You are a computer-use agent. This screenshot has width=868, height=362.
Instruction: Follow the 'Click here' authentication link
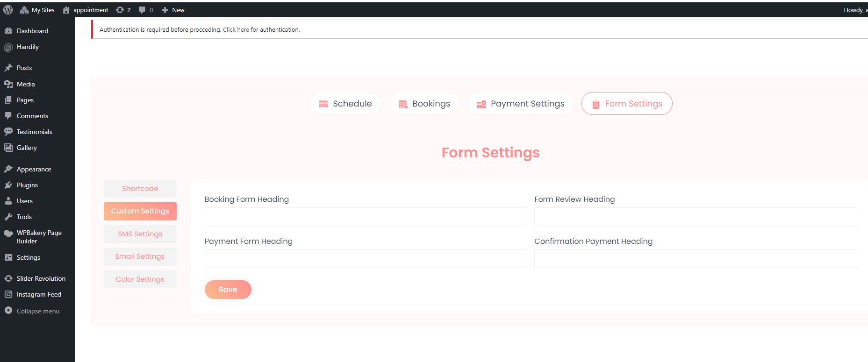(x=236, y=30)
